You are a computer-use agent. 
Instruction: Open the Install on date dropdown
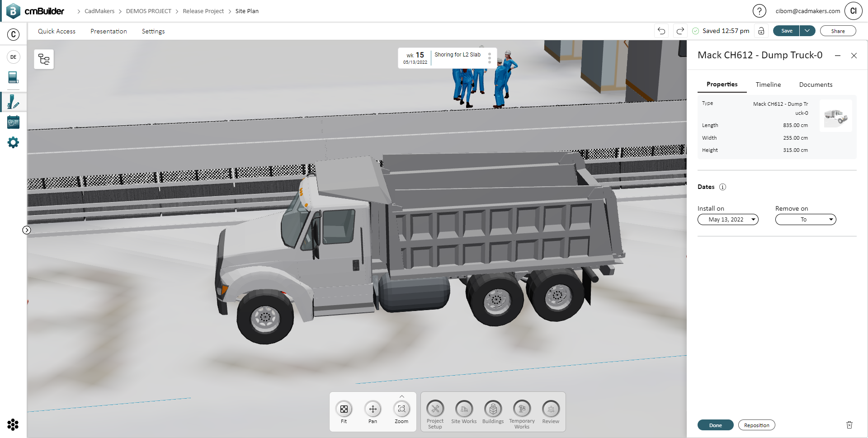(x=728, y=220)
